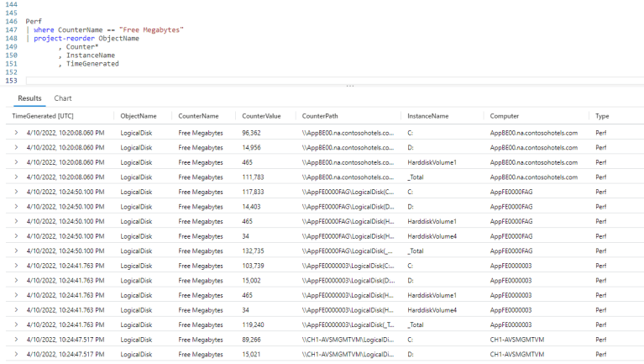Expand the row with CounterValue 103,739
The image size is (644, 364).
16,266
